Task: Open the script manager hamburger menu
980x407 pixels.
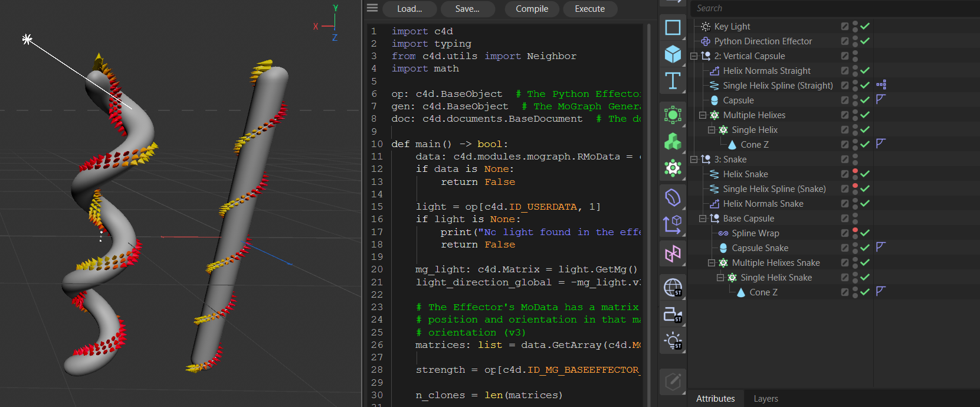Action: (x=372, y=8)
